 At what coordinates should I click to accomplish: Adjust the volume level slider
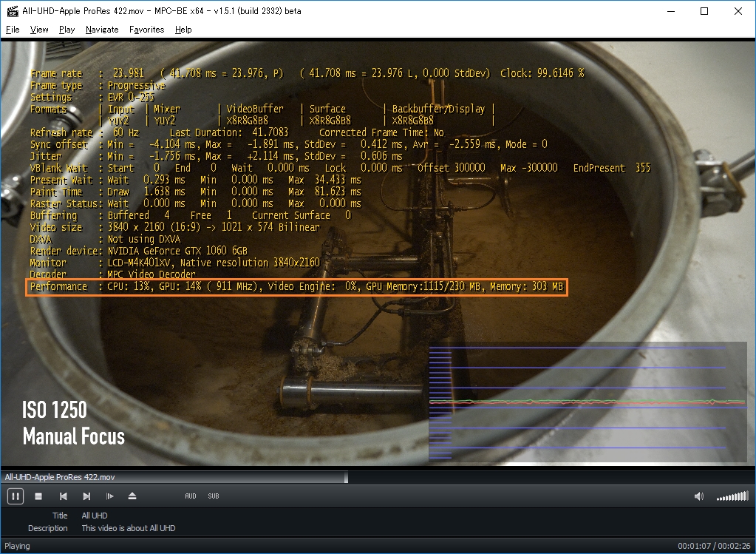click(x=732, y=496)
